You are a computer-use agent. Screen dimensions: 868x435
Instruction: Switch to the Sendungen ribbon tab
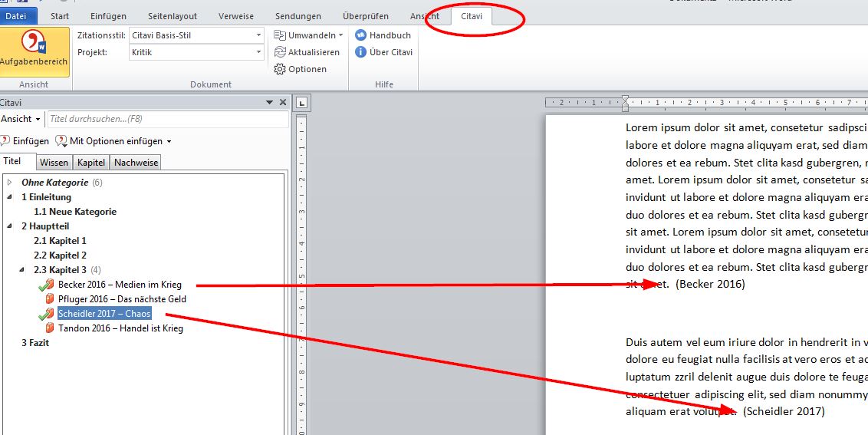coord(298,16)
